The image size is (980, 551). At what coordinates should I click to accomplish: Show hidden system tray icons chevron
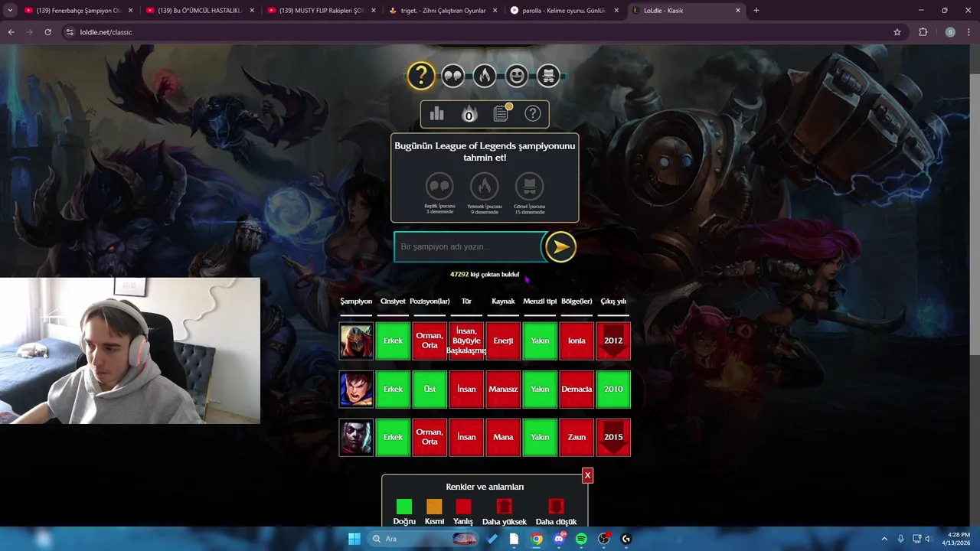[x=884, y=539]
